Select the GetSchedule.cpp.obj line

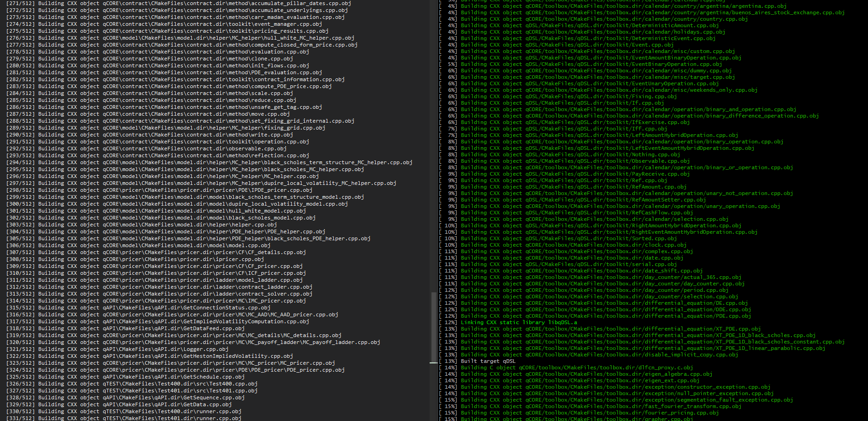(x=125, y=377)
